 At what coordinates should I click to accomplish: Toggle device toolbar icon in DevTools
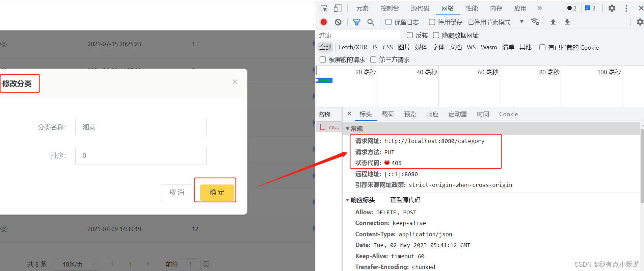[337, 8]
